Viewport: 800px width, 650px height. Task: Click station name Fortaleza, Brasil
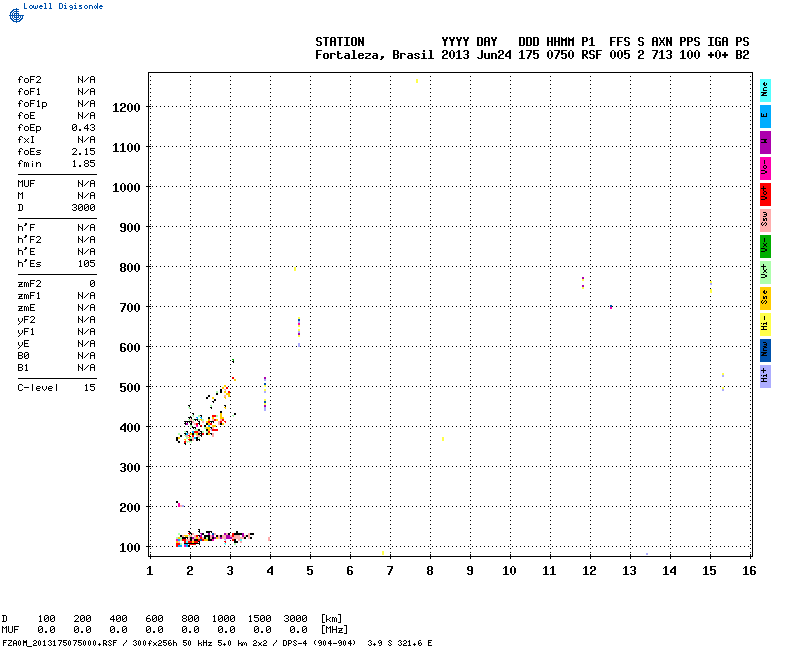[374, 55]
